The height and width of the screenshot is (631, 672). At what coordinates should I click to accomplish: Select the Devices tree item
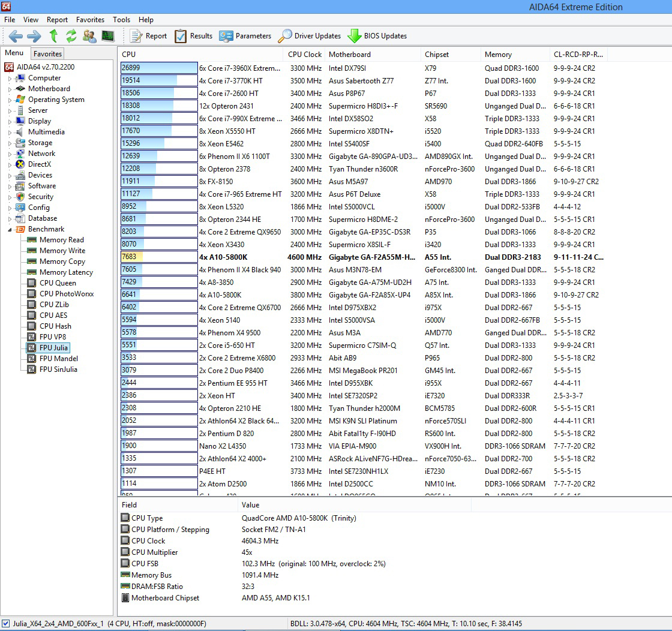click(40, 175)
